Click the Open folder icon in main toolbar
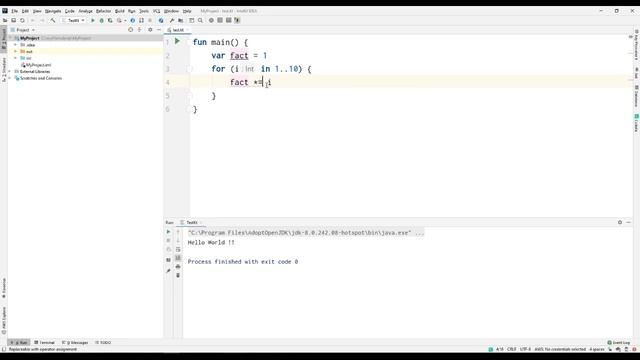Image resolution: width=640 pixels, height=360 pixels. [5, 20]
